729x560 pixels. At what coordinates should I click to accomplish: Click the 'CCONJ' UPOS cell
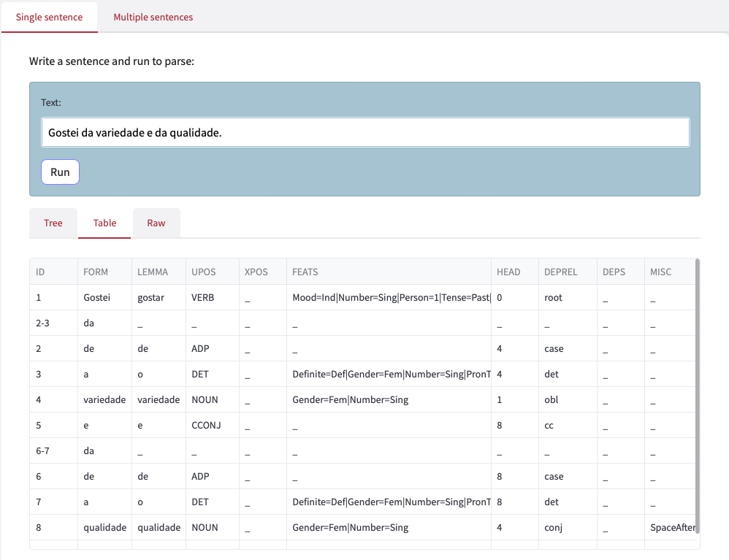205,426
